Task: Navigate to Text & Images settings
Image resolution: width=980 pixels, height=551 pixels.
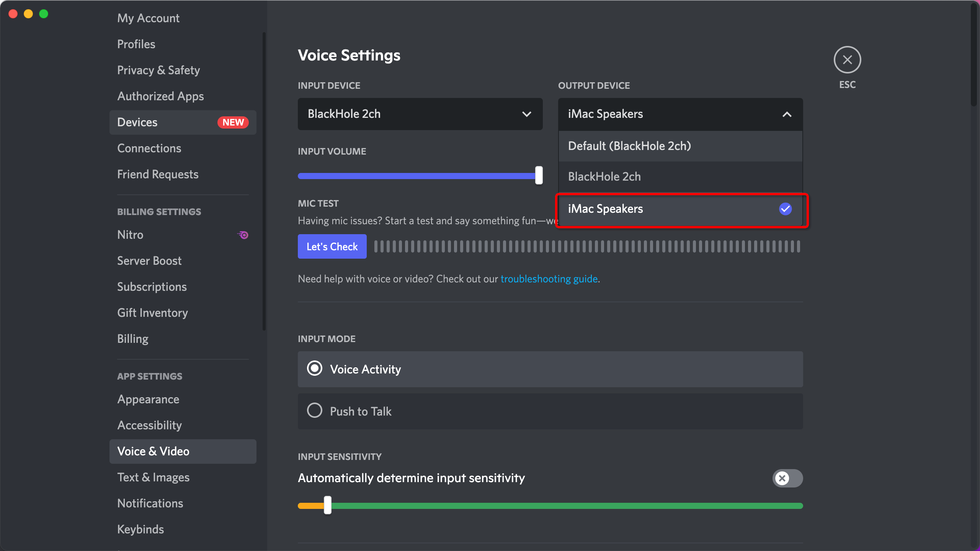Action: (154, 477)
